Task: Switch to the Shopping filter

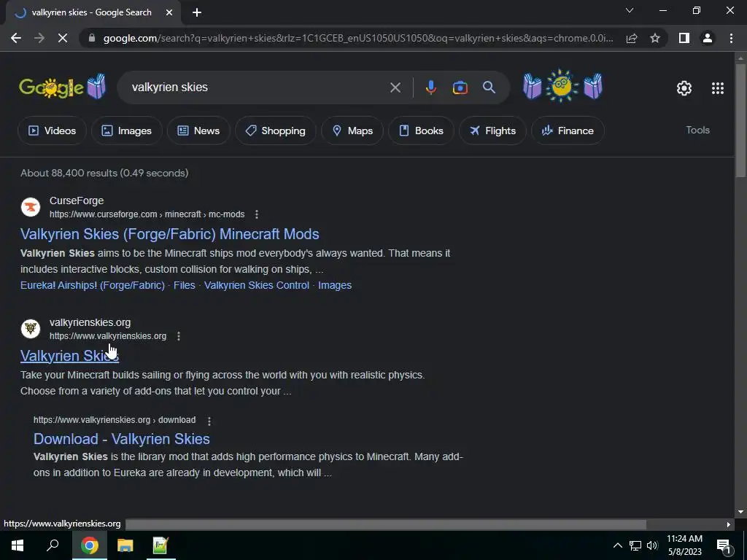Action: (x=275, y=131)
